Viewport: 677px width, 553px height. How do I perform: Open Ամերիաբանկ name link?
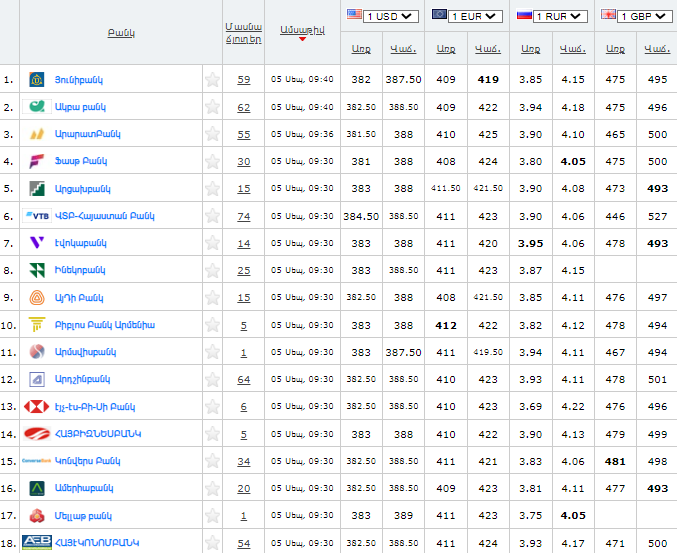(84, 488)
